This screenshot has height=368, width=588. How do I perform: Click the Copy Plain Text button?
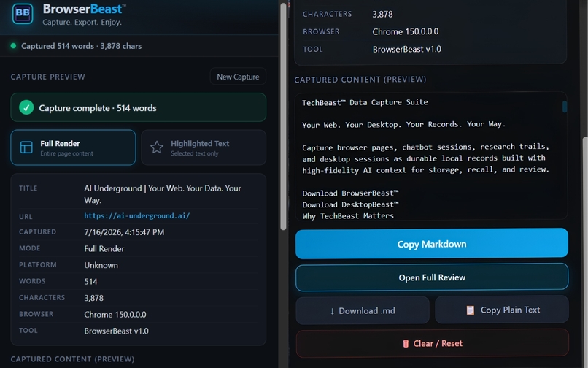pyautogui.click(x=502, y=310)
